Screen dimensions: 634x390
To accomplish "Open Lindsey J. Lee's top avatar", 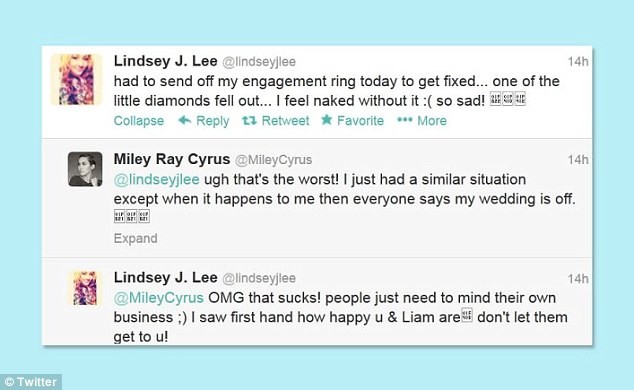I will point(77,80).
